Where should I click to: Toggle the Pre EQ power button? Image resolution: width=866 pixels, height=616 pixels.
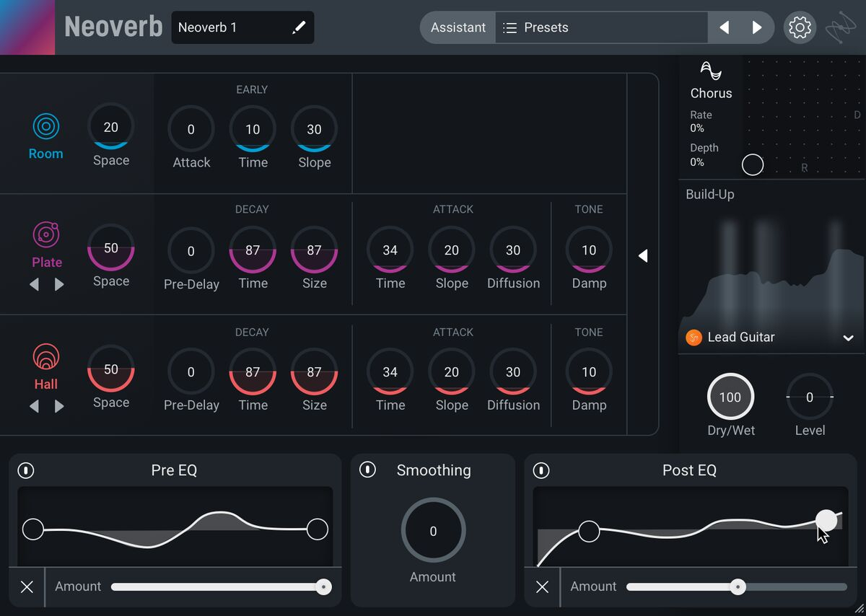point(26,470)
